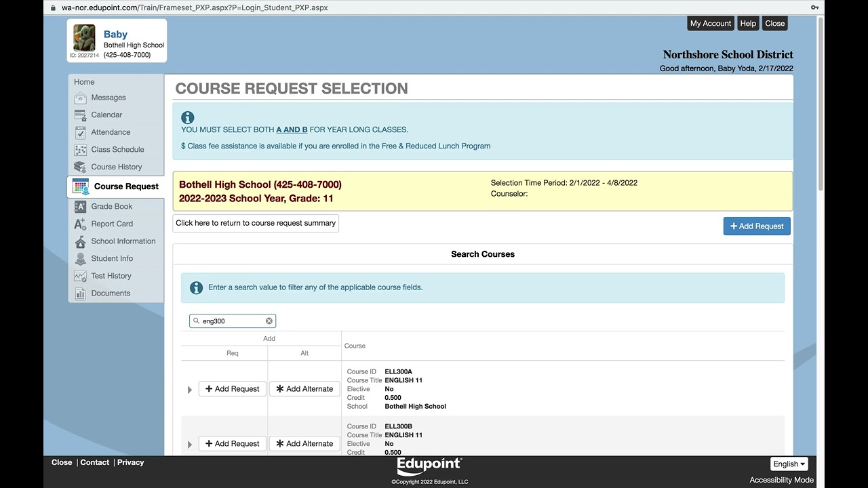The height and width of the screenshot is (488, 868).
Task: Click the browser password key icon
Action: pos(814,7)
